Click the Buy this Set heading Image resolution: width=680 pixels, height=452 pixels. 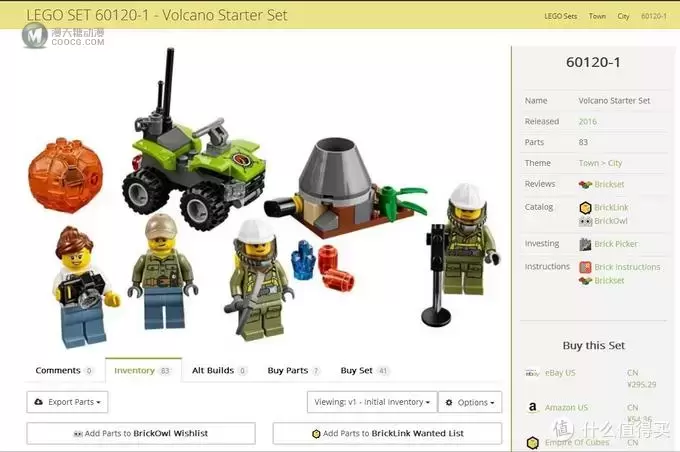click(594, 346)
